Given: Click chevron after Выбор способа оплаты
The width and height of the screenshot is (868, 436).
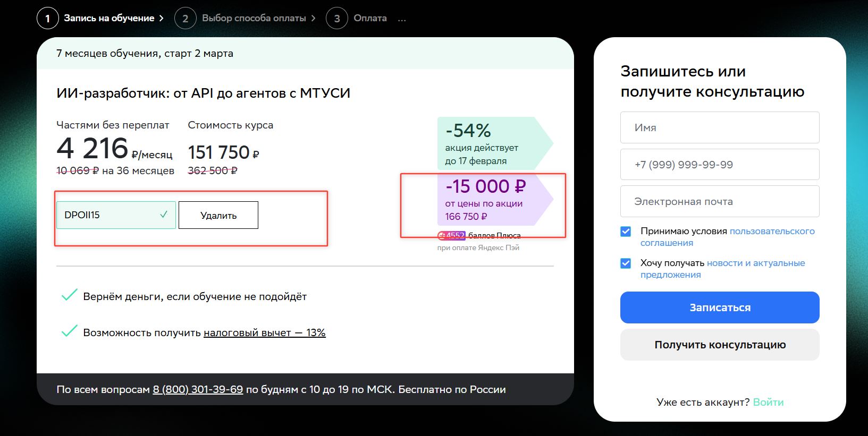Looking at the screenshot, I should click(314, 19).
